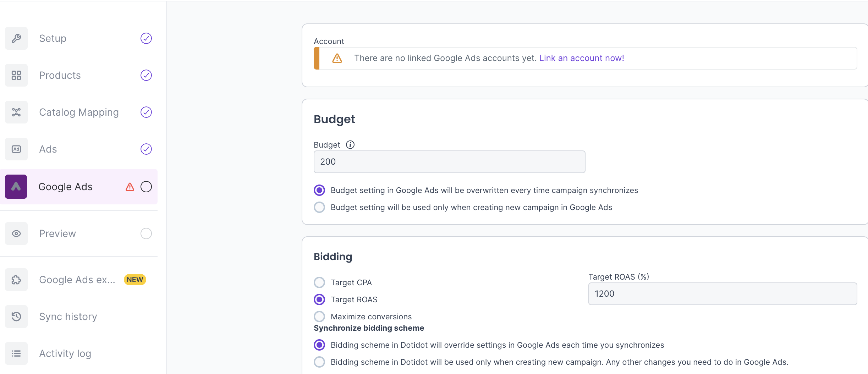Click the 'Link an account now!' link
The height and width of the screenshot is (374, 868).
point(581,58)
